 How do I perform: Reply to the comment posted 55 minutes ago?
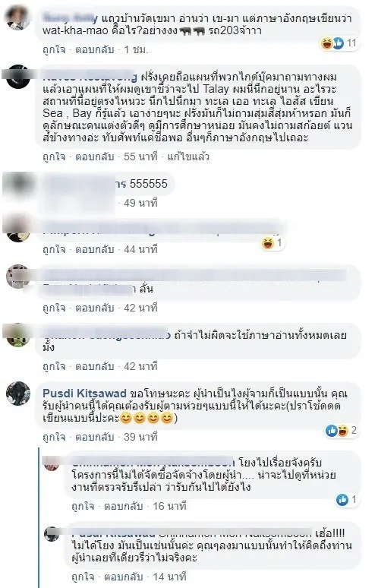94,156
